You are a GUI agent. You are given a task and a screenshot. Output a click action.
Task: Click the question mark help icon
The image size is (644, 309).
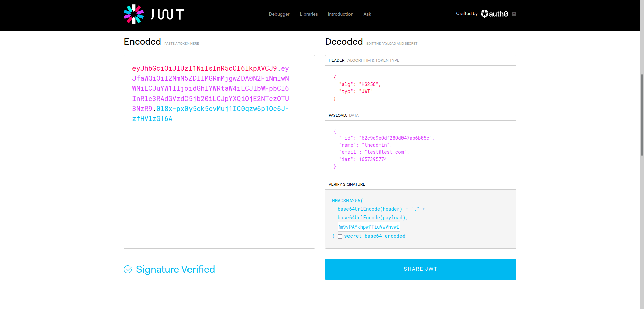[x=514, y=14]
